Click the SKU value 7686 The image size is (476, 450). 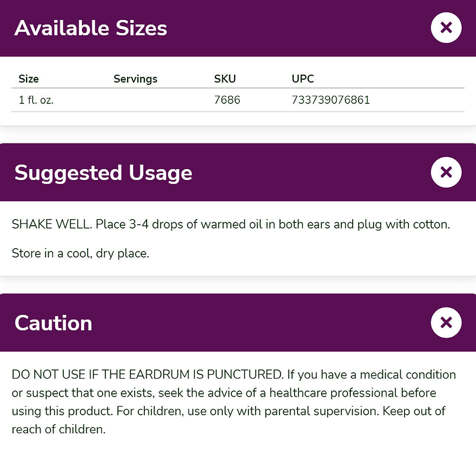tap(227, 100)
